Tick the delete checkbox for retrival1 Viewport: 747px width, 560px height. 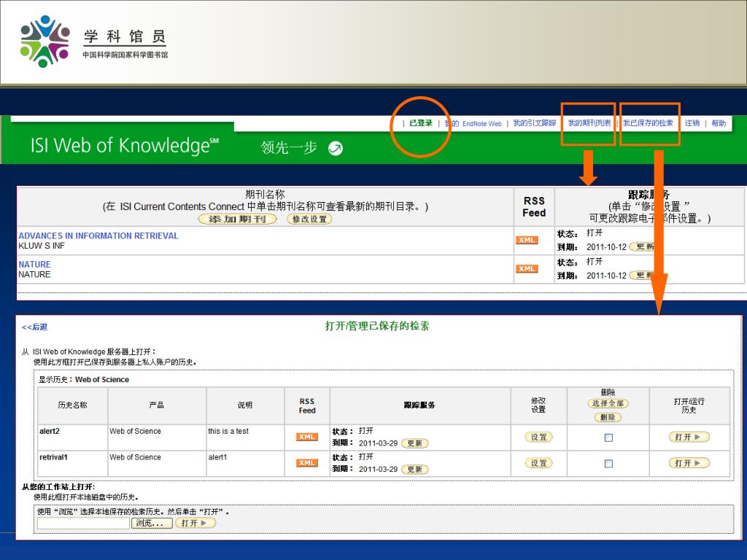coord(608,463)
